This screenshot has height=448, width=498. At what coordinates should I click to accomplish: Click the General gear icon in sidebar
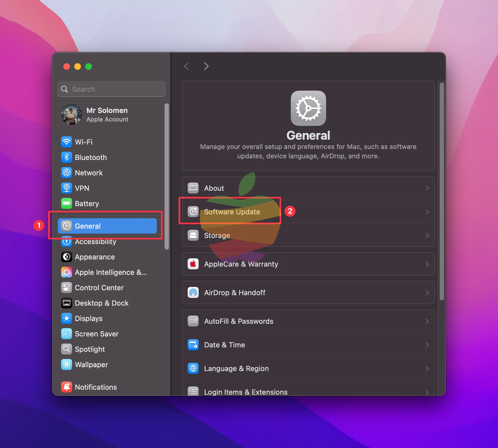point(67,226)
